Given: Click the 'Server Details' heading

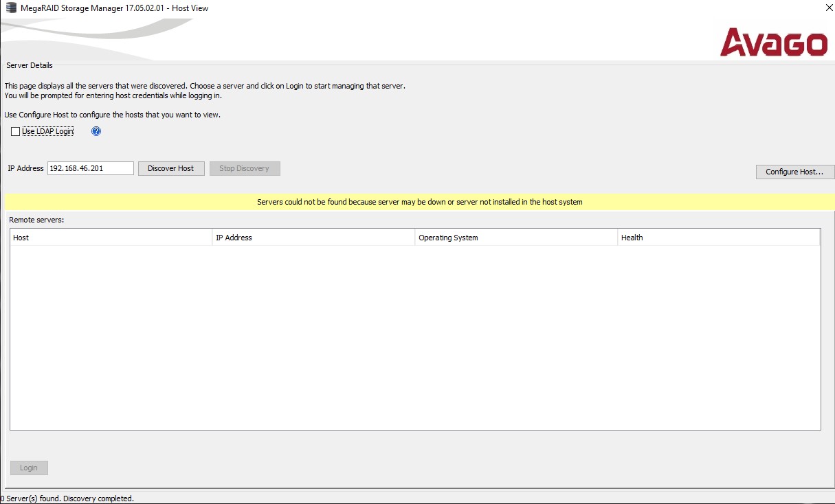Looking at the screenshot, I should 30,65.
